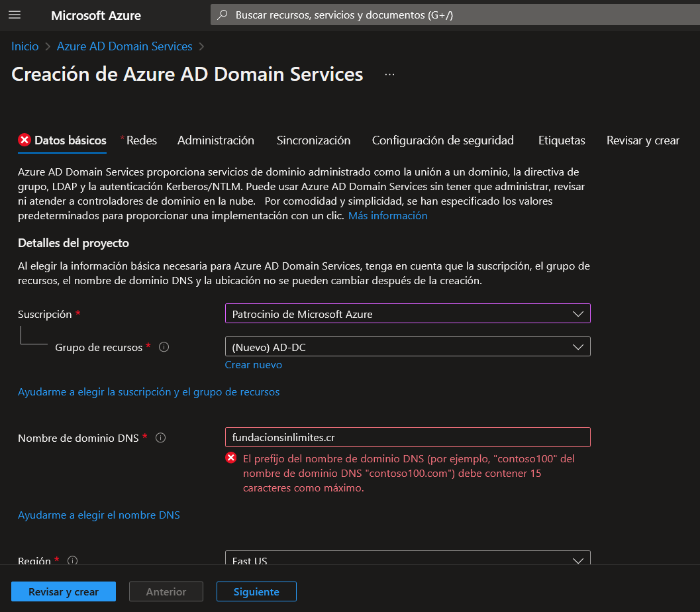The height and width of the screenshot is (612, 700).
Task: Focus the Buscar recursos search box
Action: pyautogui.click(x=456, y=15)
